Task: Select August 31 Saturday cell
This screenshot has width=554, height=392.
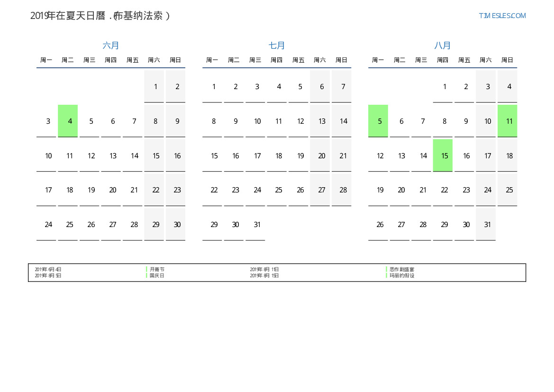Action: pyautogui.click(x=486, y=225)
